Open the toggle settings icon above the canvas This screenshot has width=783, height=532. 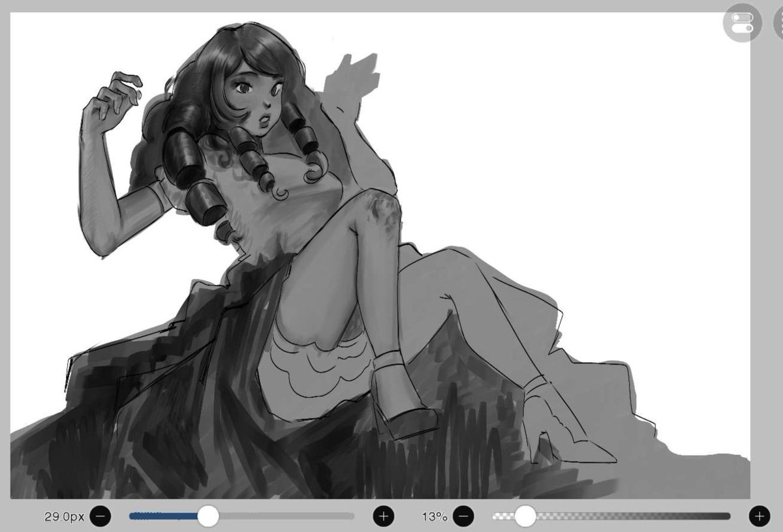[x=743, y=23]
